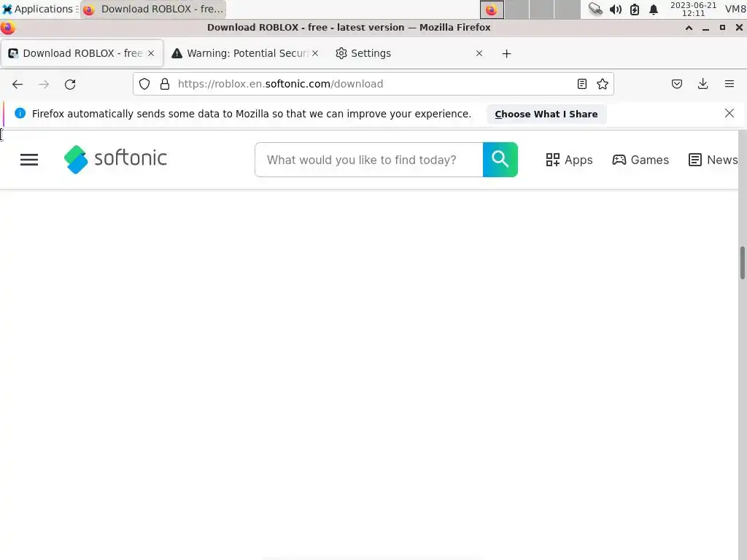Save page to Pocket
The width and height of the screenshot is (747, 560).
(677, 85)
